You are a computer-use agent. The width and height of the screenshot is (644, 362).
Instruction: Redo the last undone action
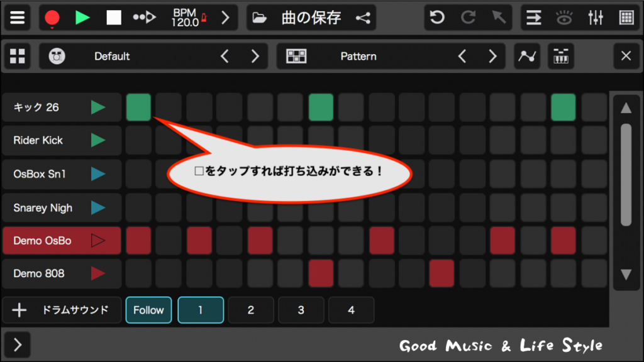(468, 18)
